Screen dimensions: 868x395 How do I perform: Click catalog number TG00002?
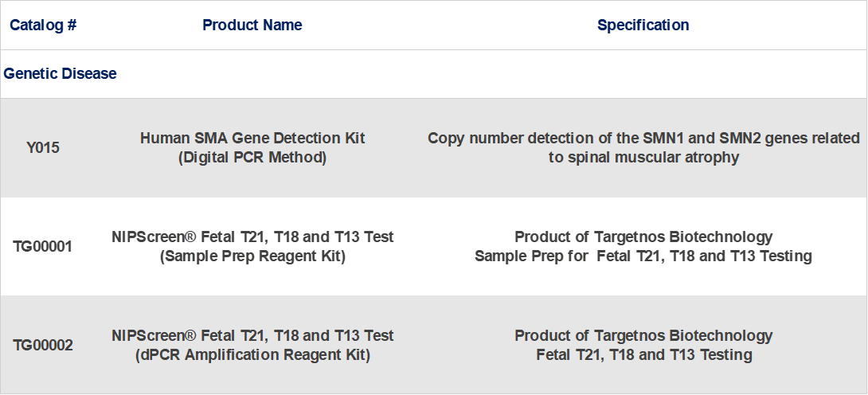coord(43,346)
